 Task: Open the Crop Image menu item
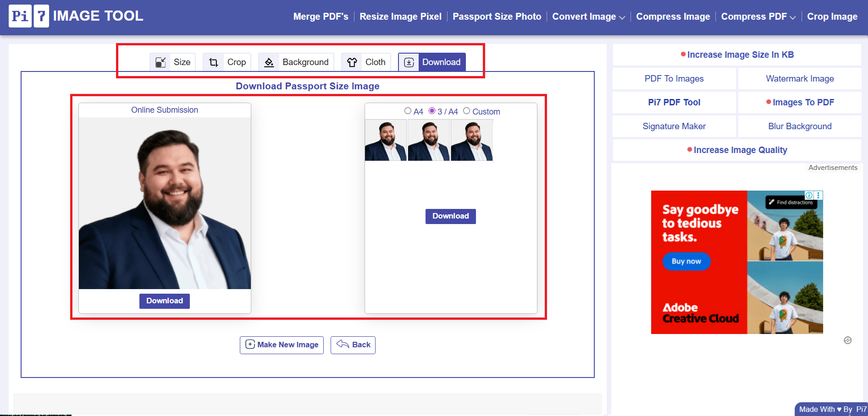tap(832, 16)
